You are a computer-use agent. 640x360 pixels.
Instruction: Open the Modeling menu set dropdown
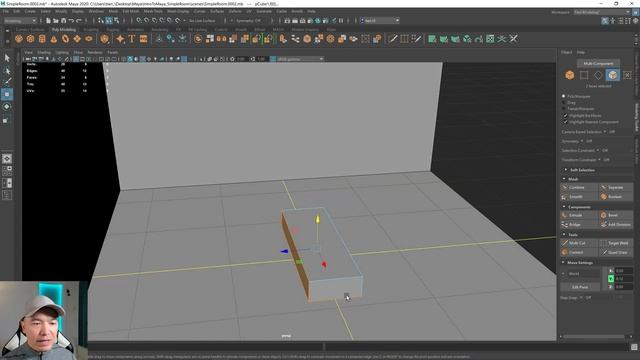pyautogui.click(x=20, y=20)
